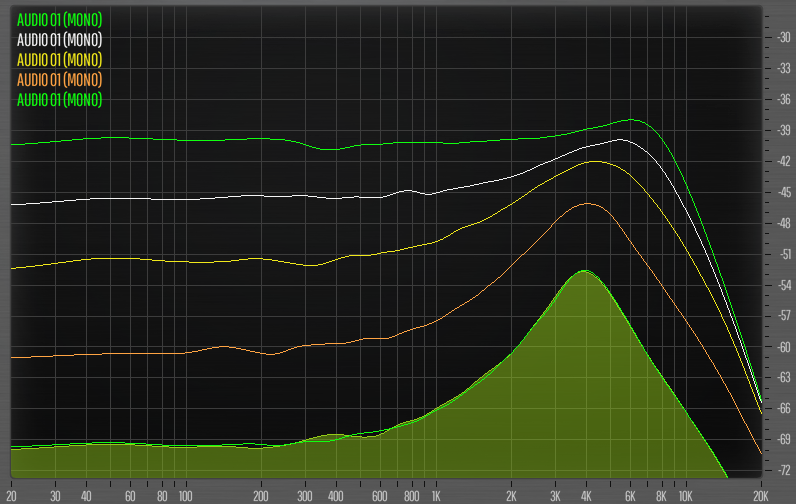Click the 4K frequency axis label
Viewport: 796px width, 504px height.
point(586,495)
